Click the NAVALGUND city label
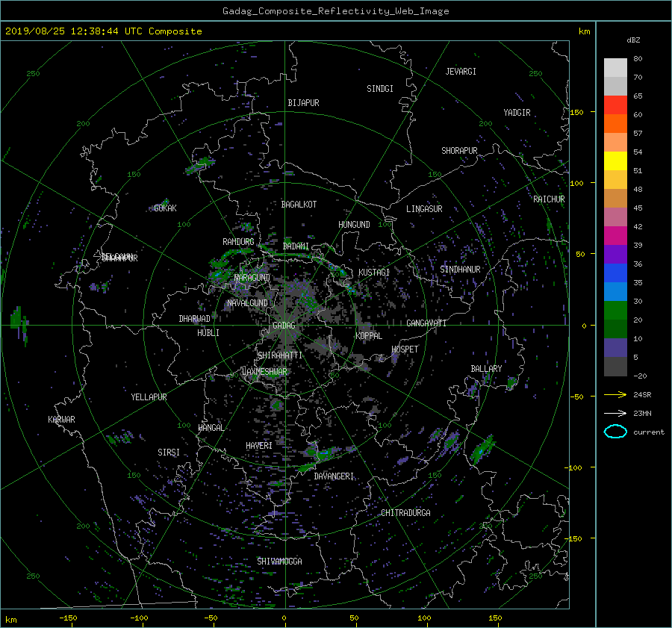The width and height of the screenshot is (672, 628). pyautogui.click(x=247, y=303)
